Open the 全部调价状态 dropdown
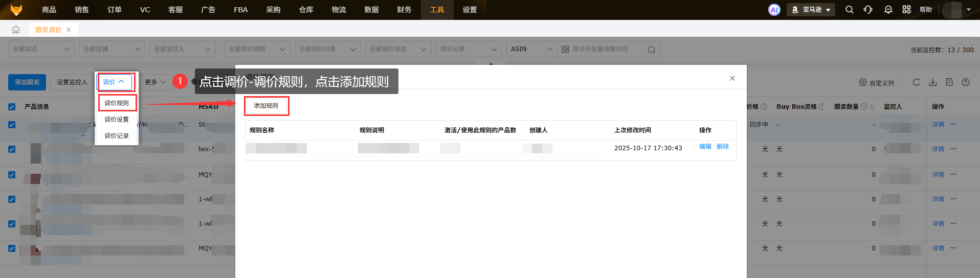This screenshot has width=980, height=278. point(398,49)
